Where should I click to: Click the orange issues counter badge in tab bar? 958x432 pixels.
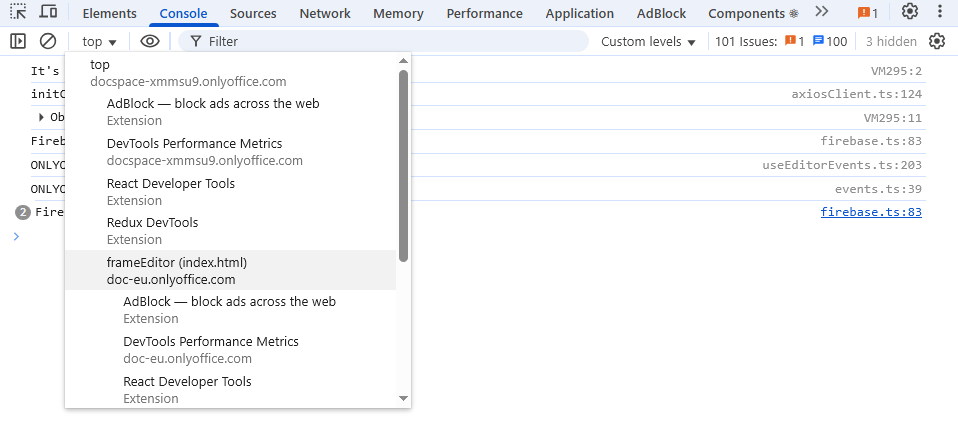[x=868, y=13]
